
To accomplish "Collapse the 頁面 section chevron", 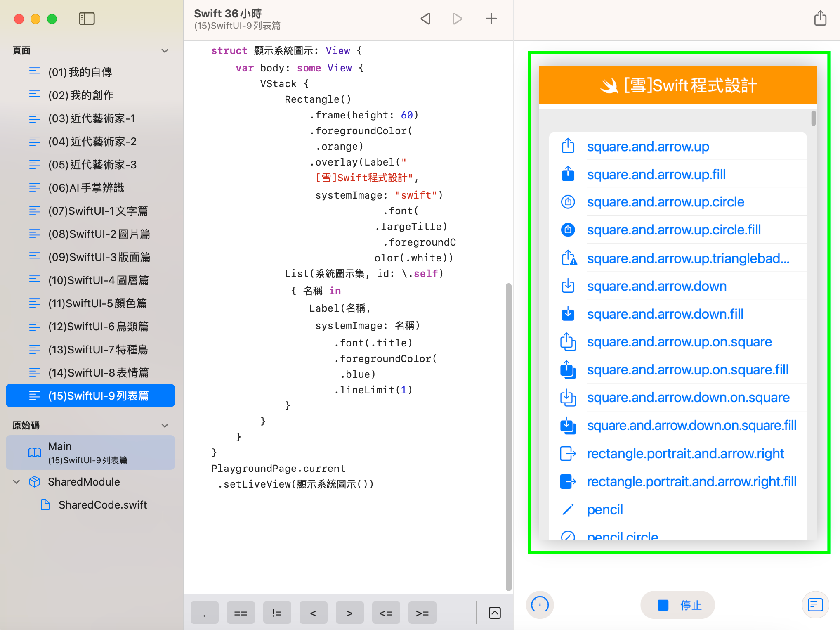I will coord(165,51).
